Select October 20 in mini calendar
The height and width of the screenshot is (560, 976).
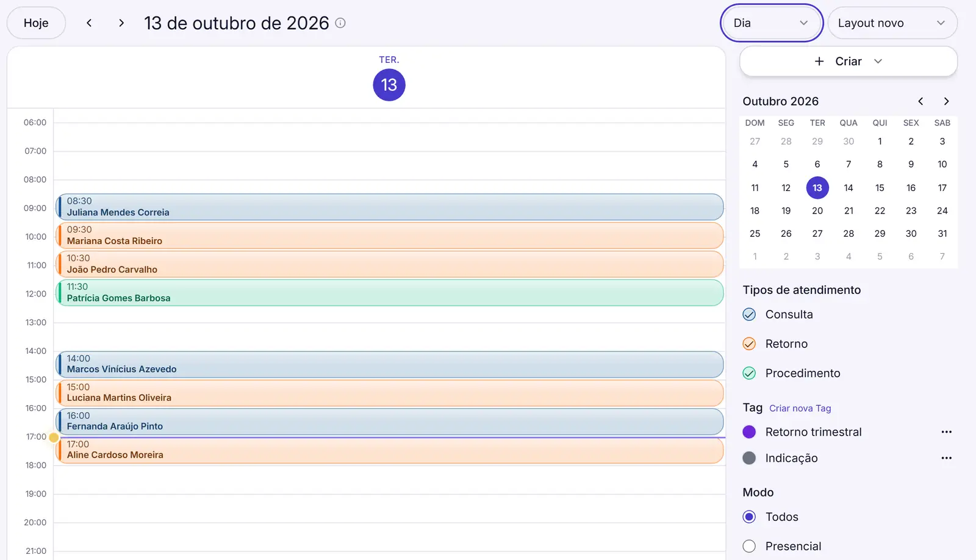point(817,211)
